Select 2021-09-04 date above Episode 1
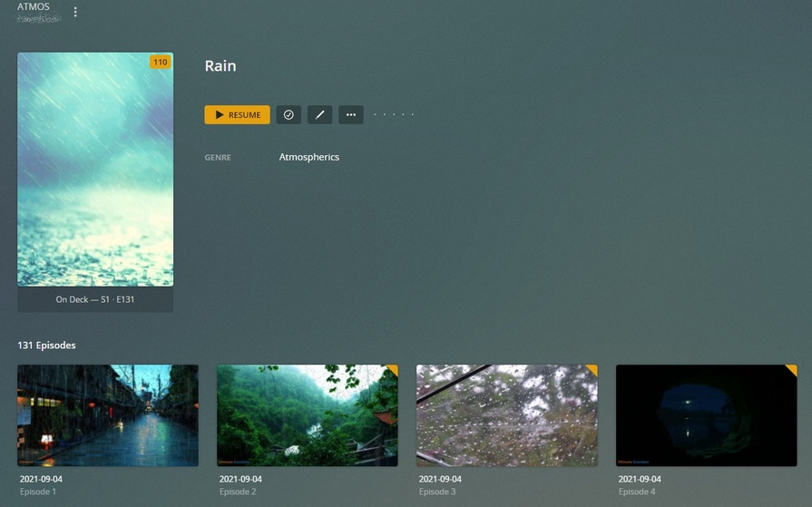The height and width of the screenshot is (507, 812). (x=41, y=479)
